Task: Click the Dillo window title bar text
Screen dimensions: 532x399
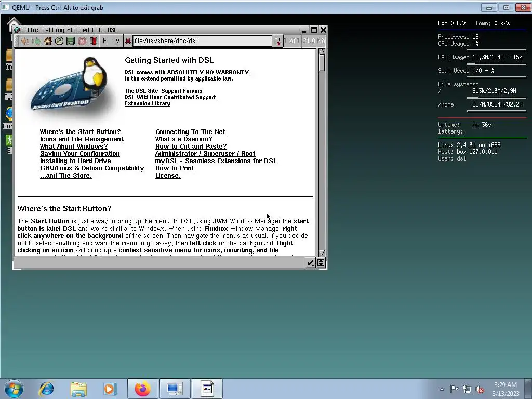Action: 69,30
